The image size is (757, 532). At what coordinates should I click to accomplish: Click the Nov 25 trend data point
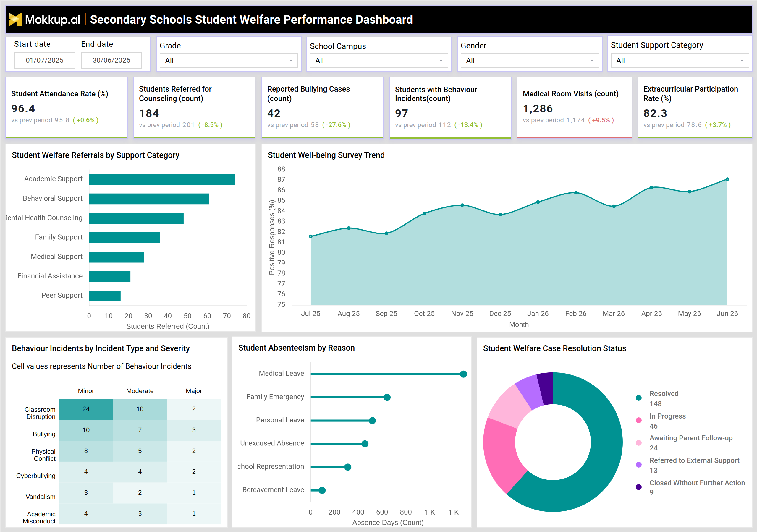click(x=462, y=205)
